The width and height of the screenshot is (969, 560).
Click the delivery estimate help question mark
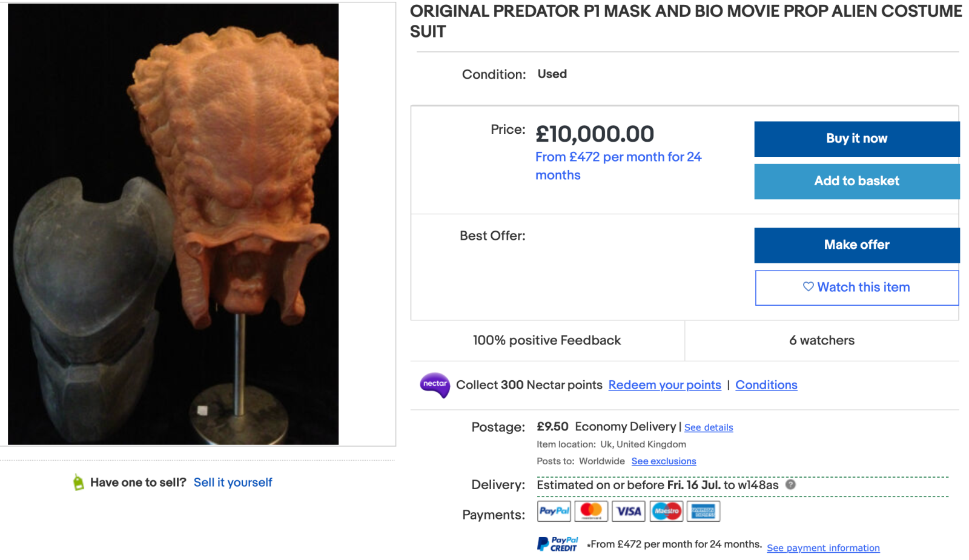tap(790, 484)
